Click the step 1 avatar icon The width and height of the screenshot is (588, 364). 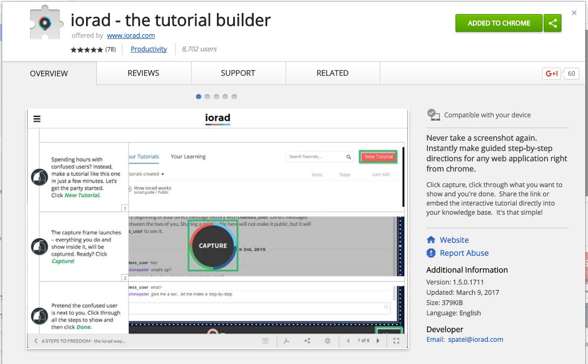[39, 177]
